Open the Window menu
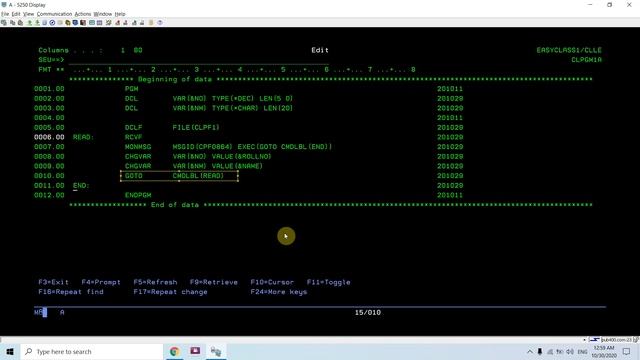The width and height of the screenshot is (640, 360). tap(103, 14)
